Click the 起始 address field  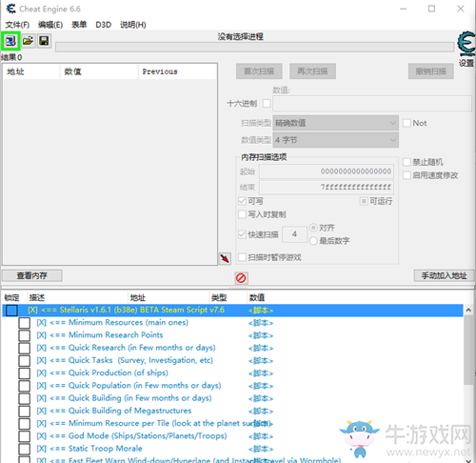[327, 171]
